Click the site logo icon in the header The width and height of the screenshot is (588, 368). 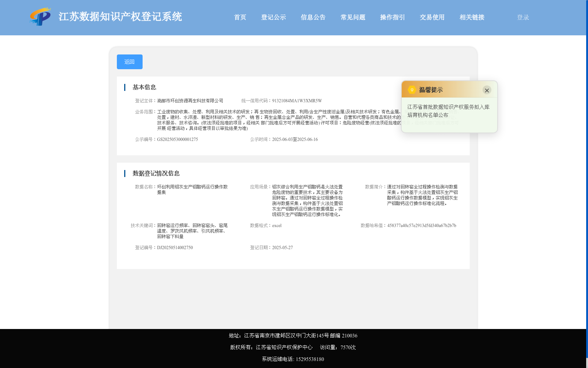click(x=40, y=17)
